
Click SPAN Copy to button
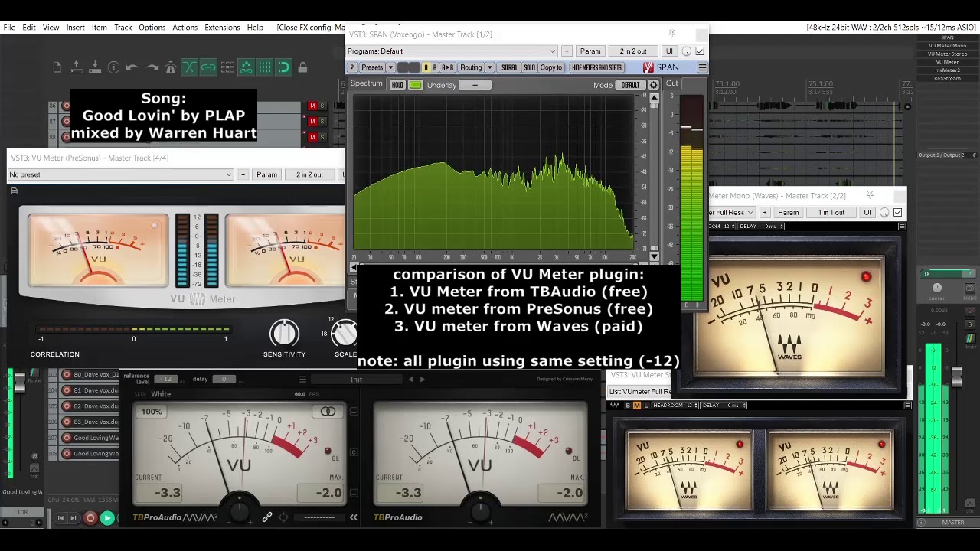click(551, 67)
